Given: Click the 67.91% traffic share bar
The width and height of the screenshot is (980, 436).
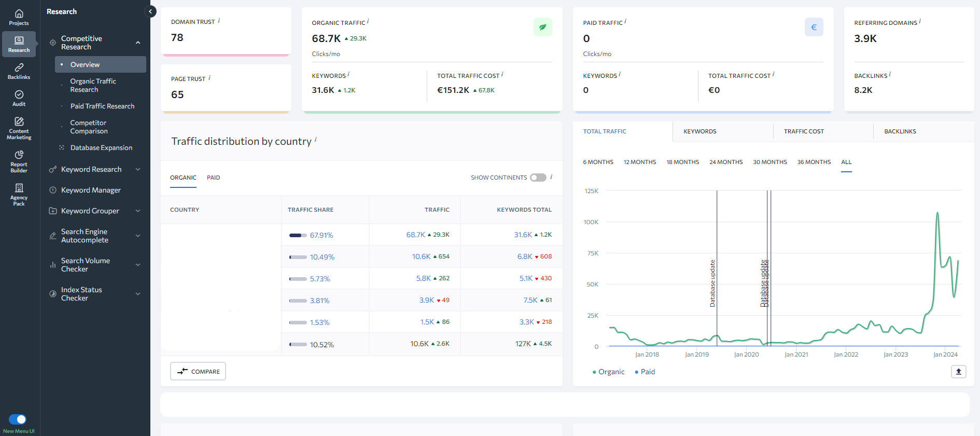Looking at the screenshot, I should tap(298, 235).
